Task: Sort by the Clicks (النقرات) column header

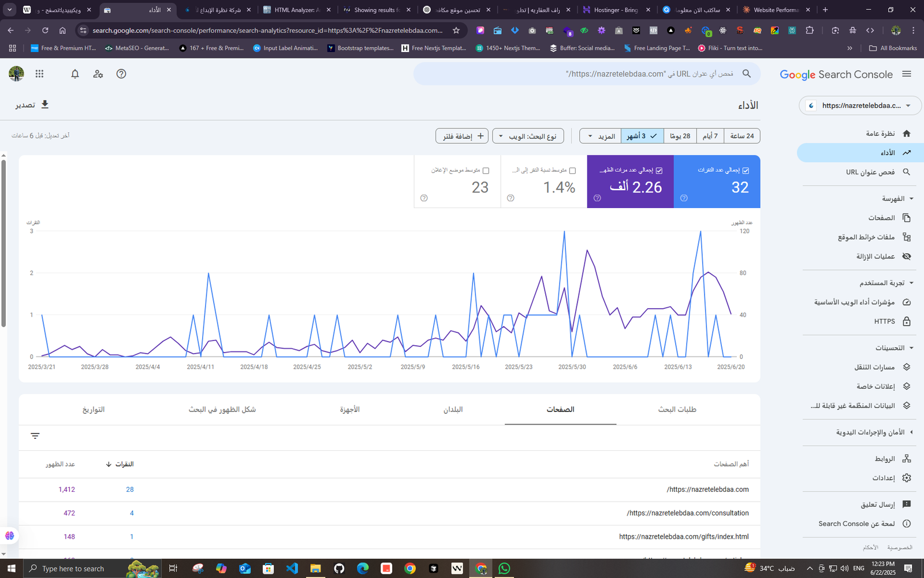Action: (x=120, y=464)
